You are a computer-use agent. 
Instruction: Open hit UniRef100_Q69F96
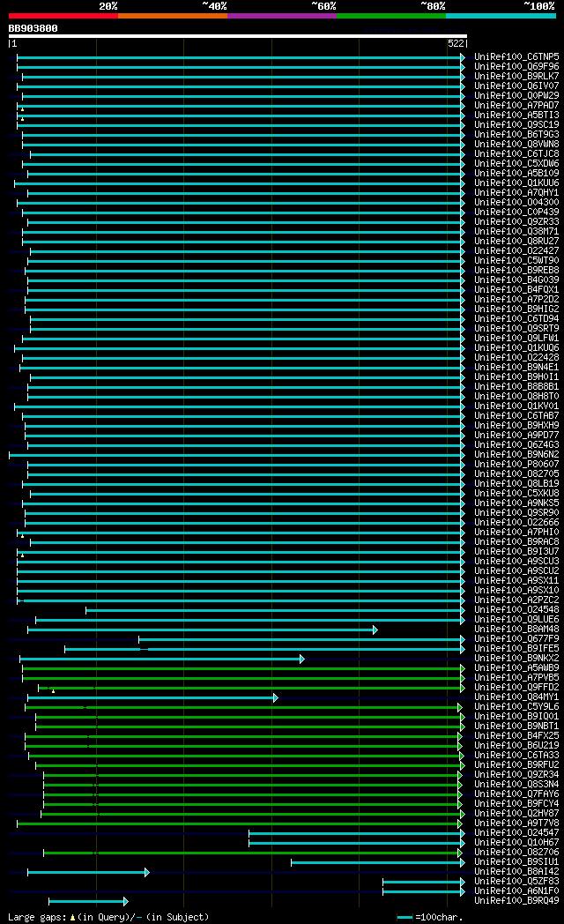pos(516,67)
